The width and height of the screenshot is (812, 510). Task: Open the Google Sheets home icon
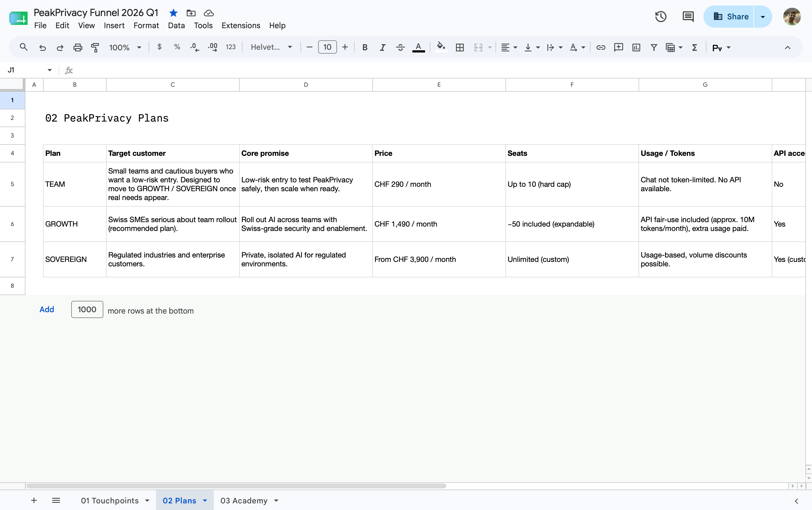point(19,18)
